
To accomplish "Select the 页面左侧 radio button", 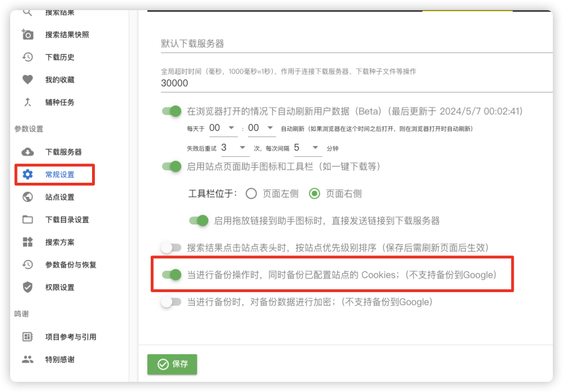I will pos(252,193).
